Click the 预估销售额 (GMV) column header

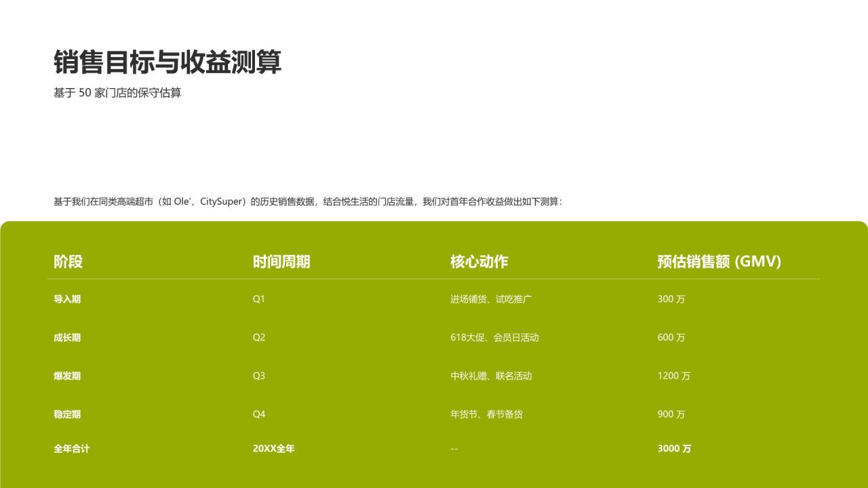tap(719, 262)
